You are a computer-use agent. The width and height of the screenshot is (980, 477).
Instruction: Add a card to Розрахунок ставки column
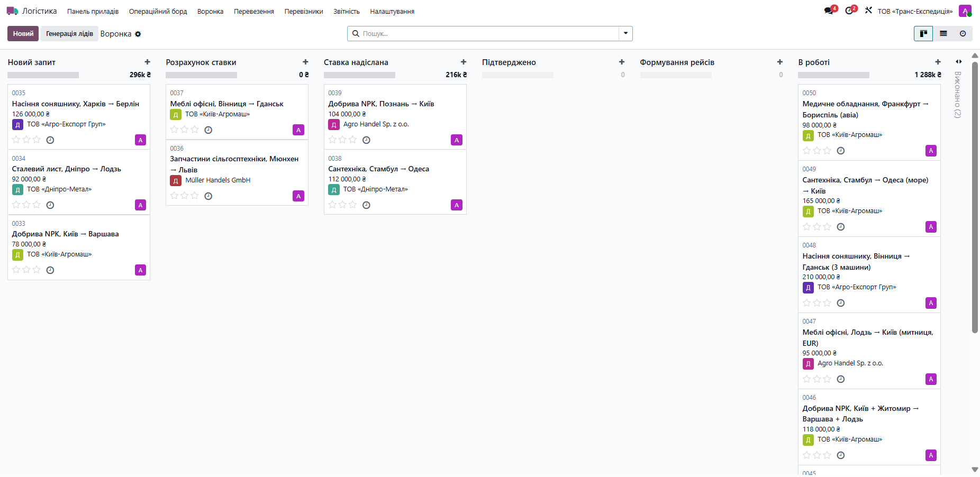[x=305, y=62]
